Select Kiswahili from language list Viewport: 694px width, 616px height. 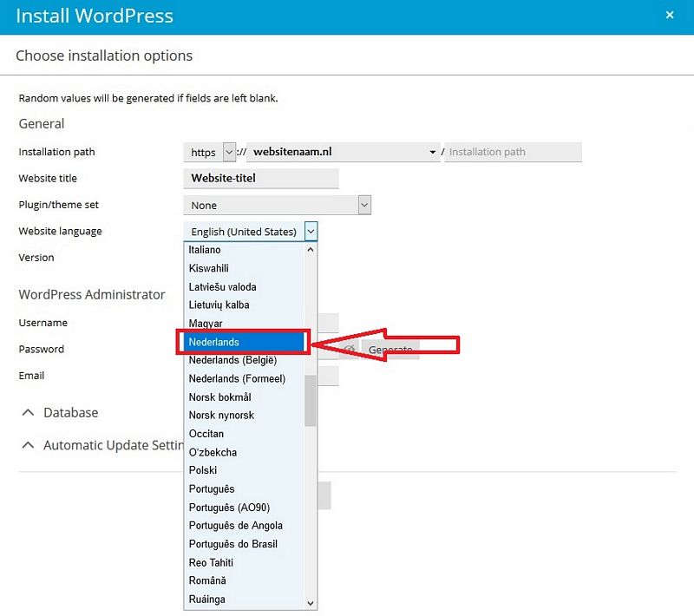click(x=244, y=269)
